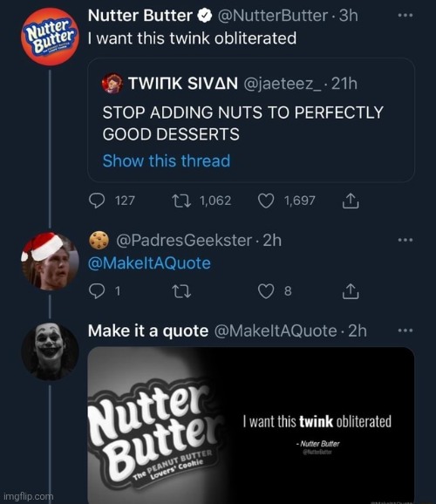Open reply on Nutter Butter tweet

(97, 201)
